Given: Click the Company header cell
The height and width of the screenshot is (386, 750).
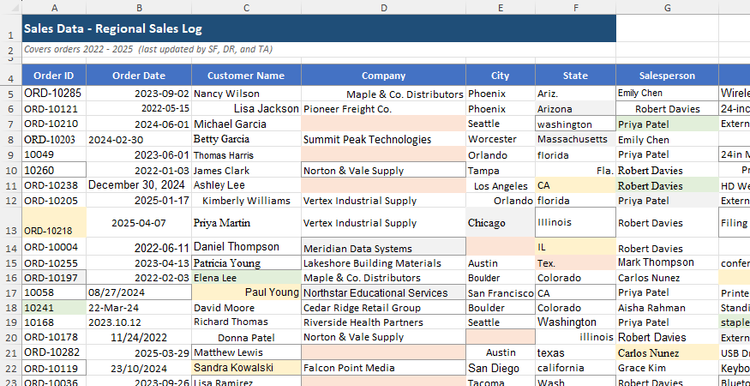Looking at the screenshot, I should point(383,76).
